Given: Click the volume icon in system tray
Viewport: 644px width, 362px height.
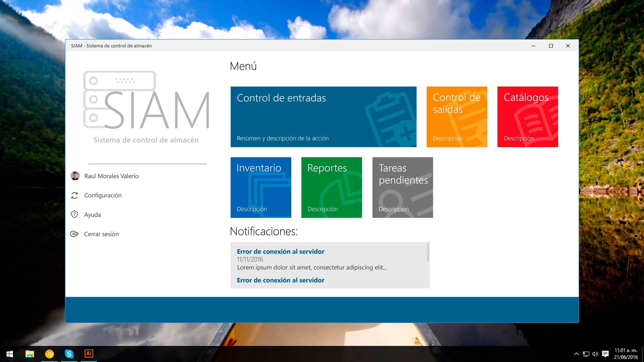Looking at the screenshot, I should coord(595,354).
